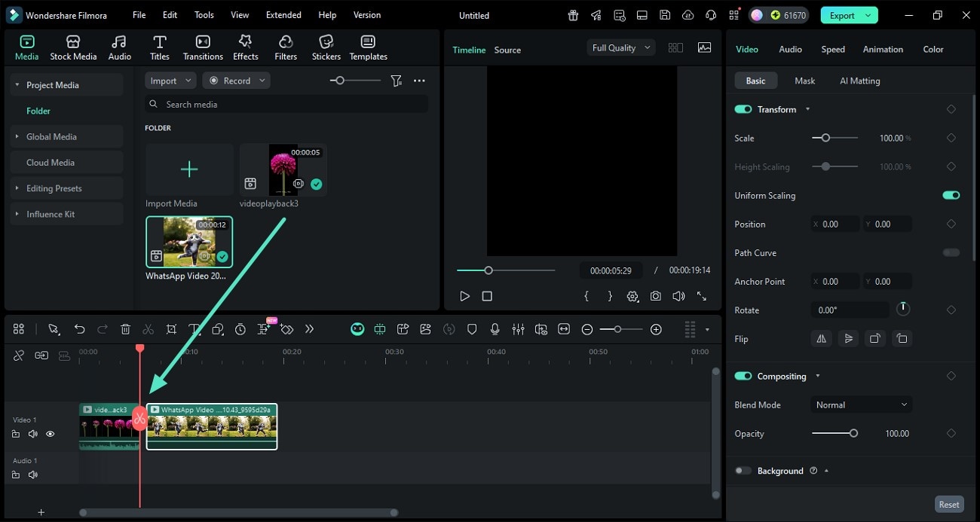Screen dimensions: 980x522
Task: Click the Opacity slider handle
Action: [853, 433]
